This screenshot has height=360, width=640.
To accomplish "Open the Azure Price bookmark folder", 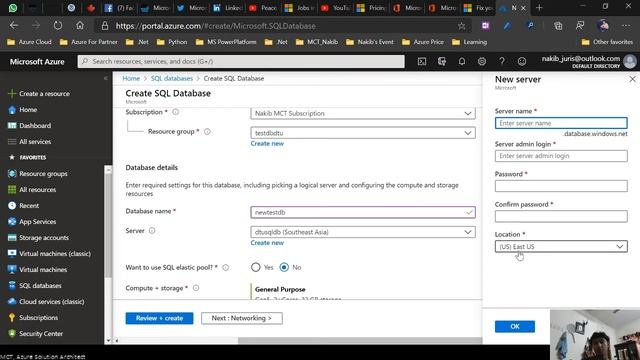I will 423,42.
